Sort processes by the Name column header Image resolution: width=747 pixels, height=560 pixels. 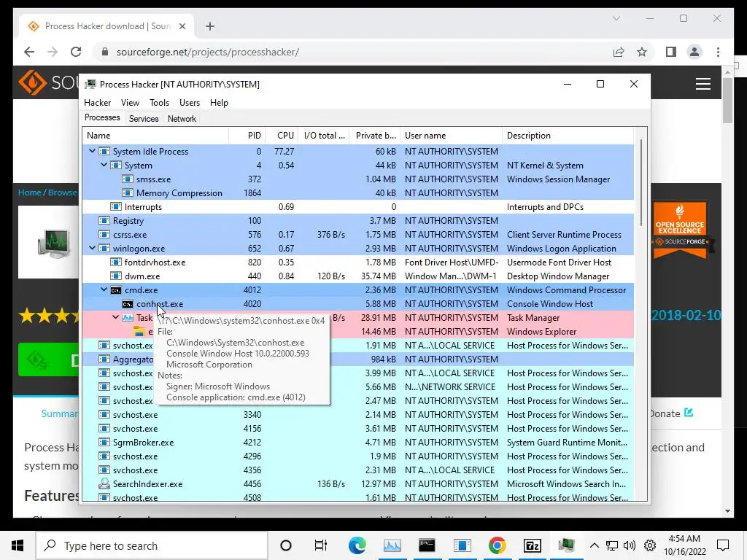tap(156, 135)
